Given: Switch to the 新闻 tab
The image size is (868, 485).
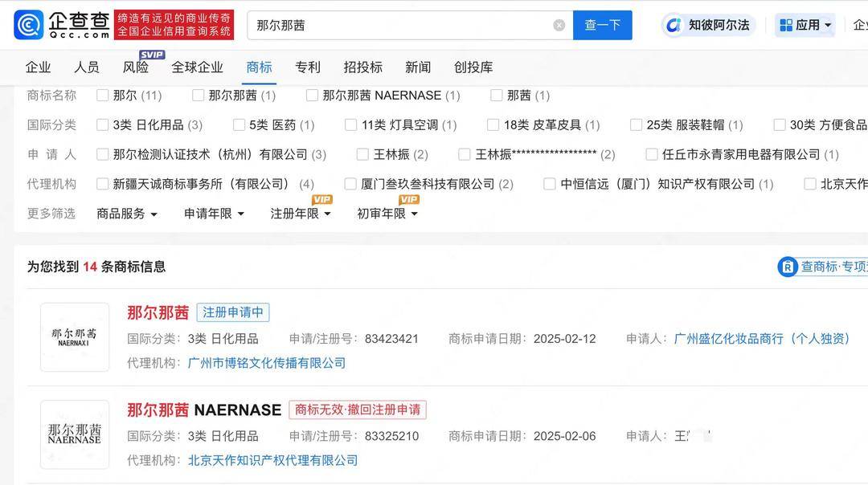Looking at the screenshot, I should coord(418,67).
